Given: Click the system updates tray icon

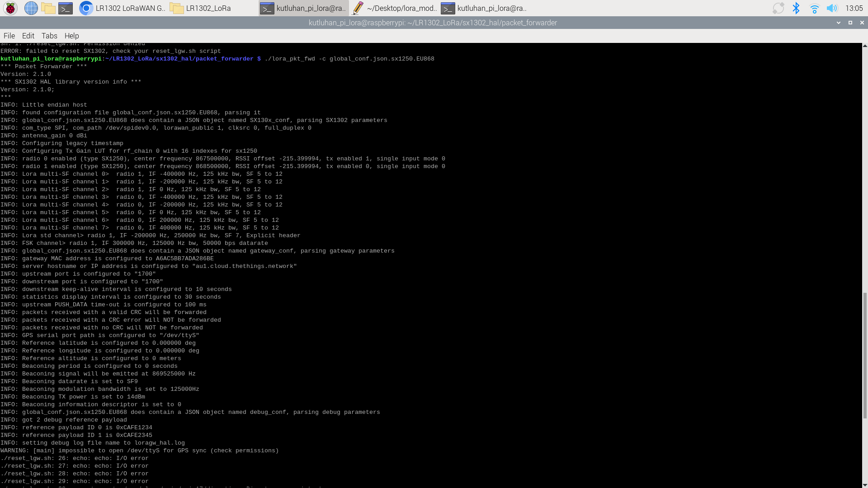Looking at the screenshot, I should [x=778, y=8].
